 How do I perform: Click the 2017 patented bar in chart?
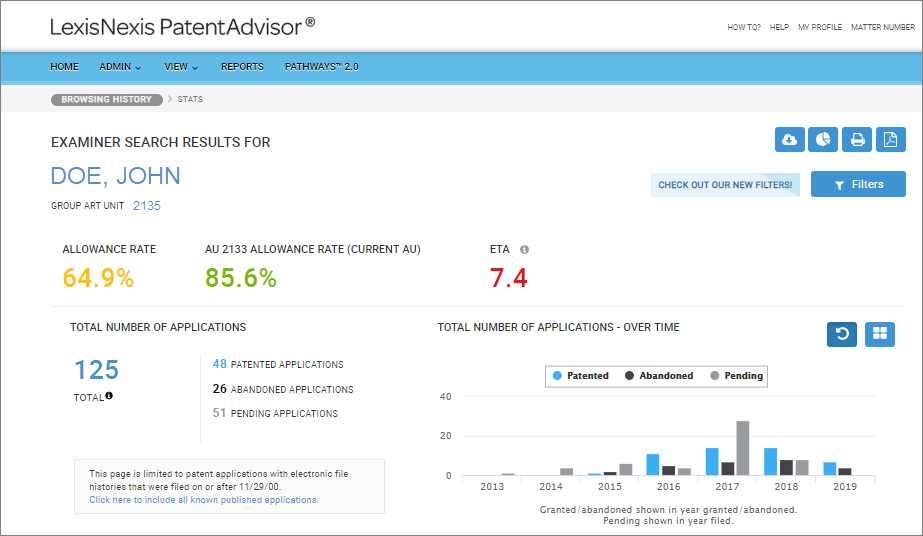712,461
